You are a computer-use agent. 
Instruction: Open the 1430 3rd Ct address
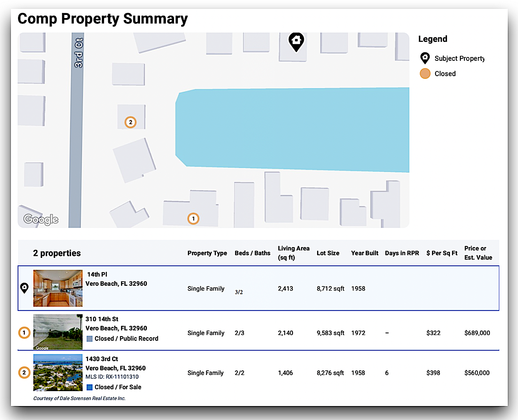pyautogui.click(x=102, y=359)
